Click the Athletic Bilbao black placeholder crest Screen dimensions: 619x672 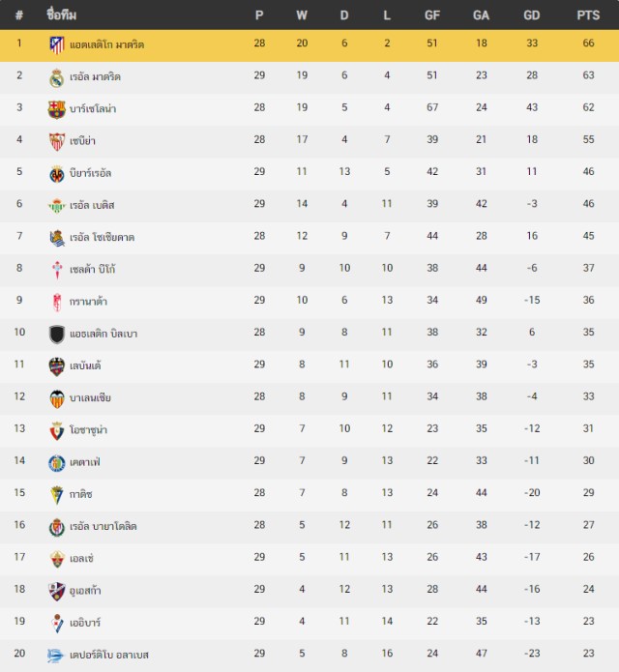click(57, 335)
